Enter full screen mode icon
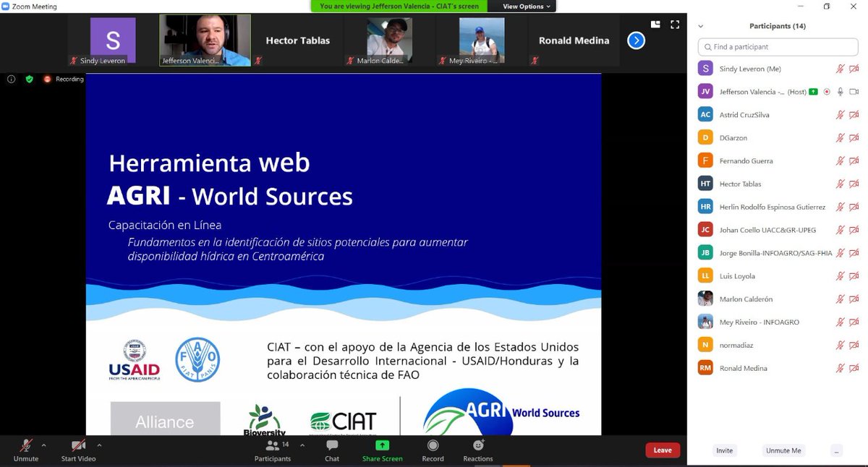 (x=675, y=25)
